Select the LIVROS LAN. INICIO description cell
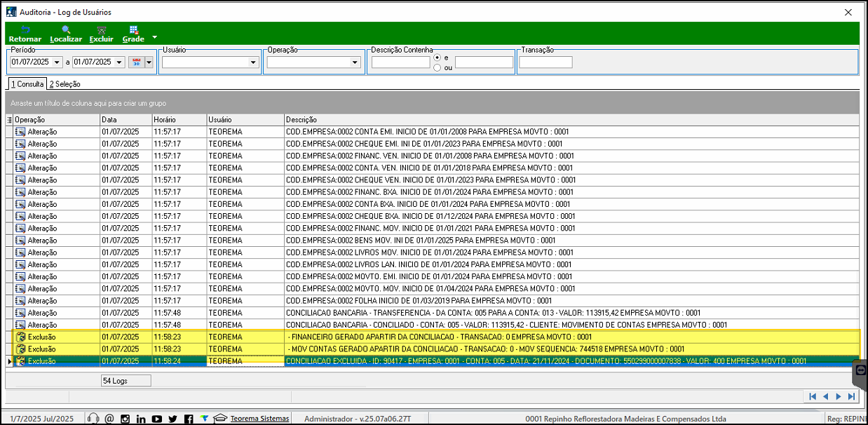This screenshot has height=425, width=868. [x=571, y=264]
